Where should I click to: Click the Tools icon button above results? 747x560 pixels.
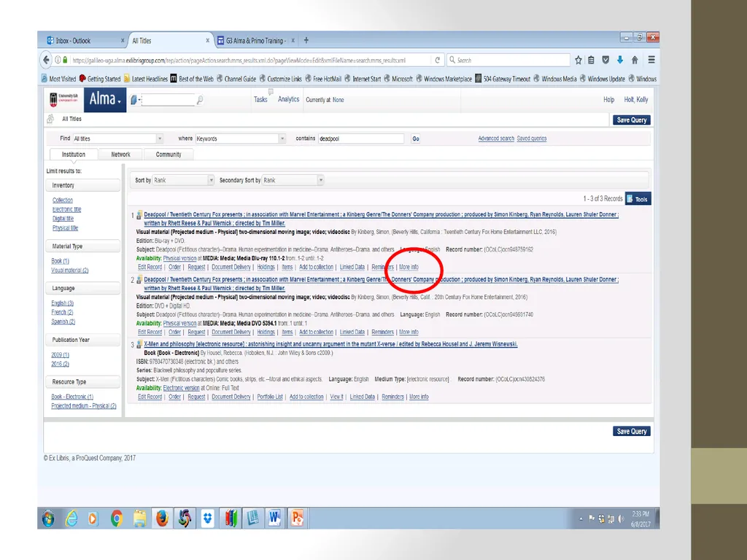[x=638, y=199]
